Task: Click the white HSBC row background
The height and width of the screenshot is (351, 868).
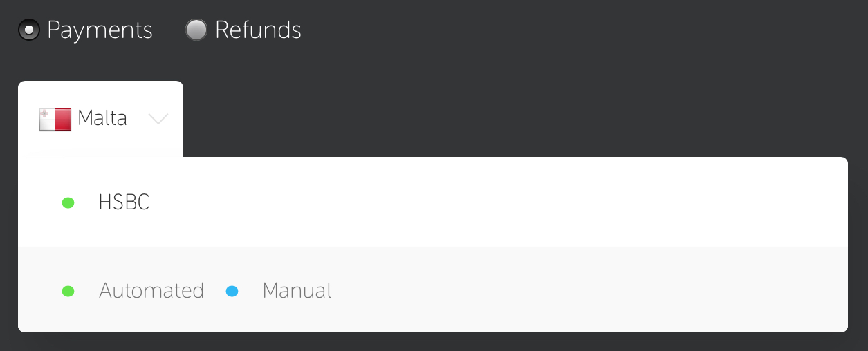Action: [x=432, y=202]
